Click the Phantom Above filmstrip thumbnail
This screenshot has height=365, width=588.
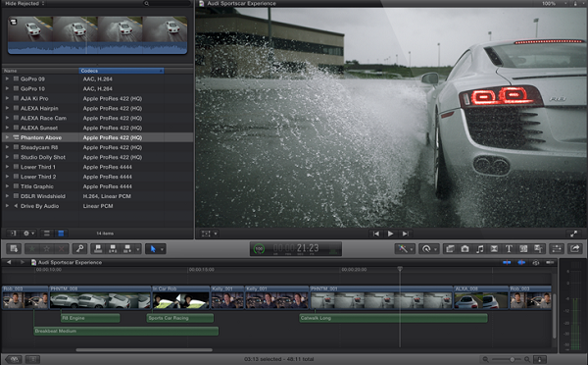97,35
